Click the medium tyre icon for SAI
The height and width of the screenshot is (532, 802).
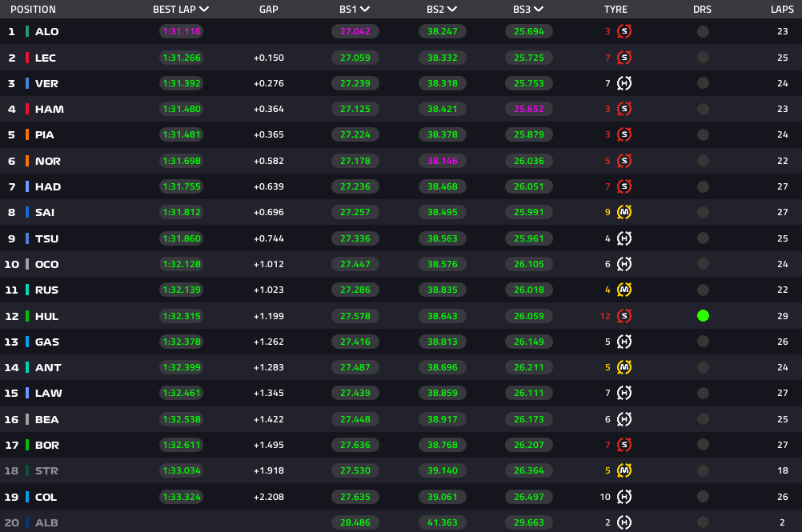tap(624, 213)
